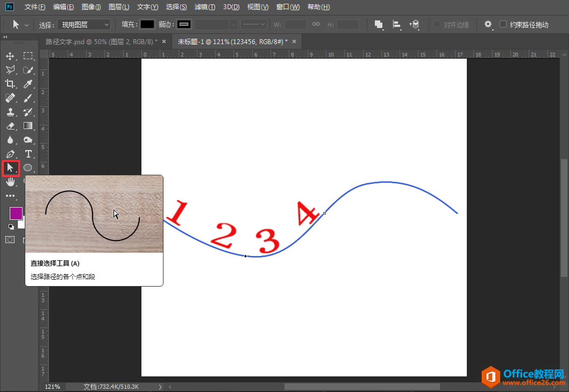Open the 3D(D) menu
This screenshot has width=569, height=392.
(231, 7)
